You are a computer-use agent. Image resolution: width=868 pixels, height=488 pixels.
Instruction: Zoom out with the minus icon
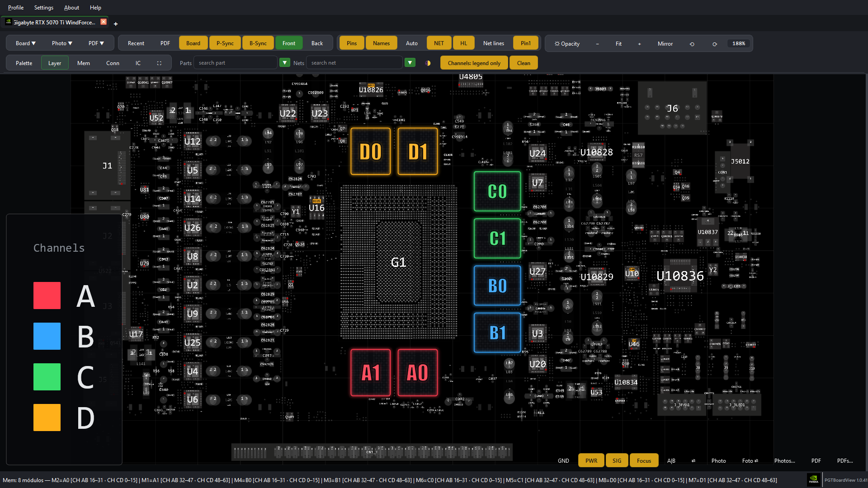pos(597,44)
